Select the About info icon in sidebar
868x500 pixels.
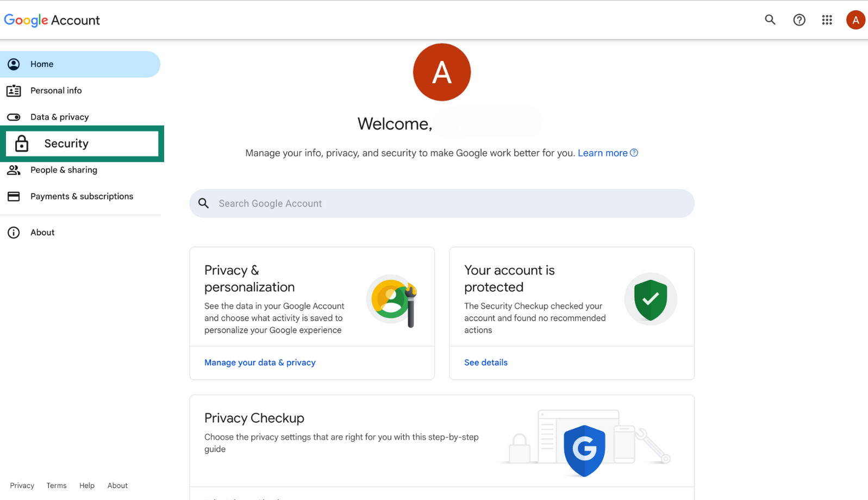(14, 232)
